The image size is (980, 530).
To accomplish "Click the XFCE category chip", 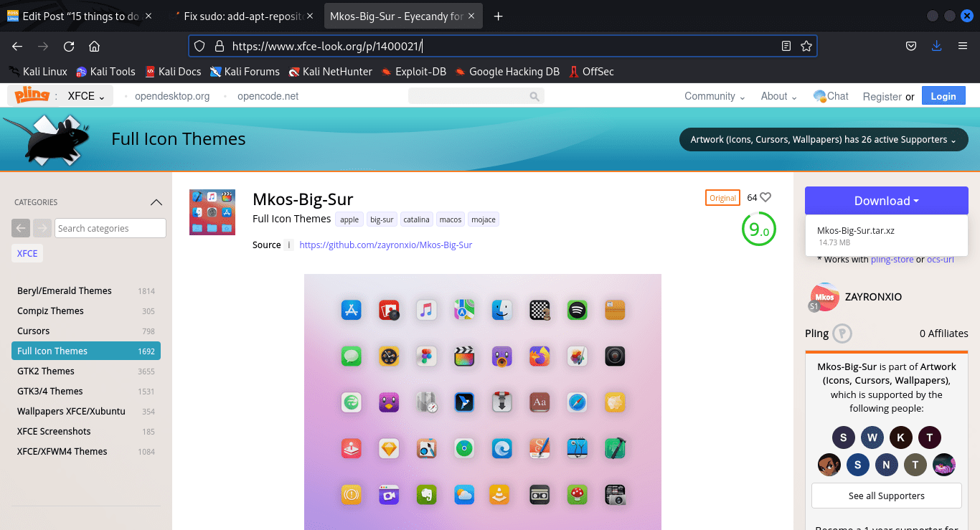I will pos(27,253).
